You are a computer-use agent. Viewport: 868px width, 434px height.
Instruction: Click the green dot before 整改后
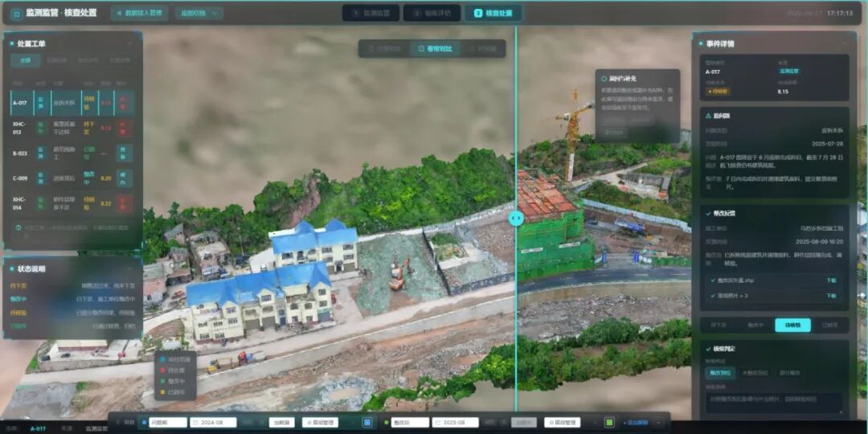(387, 423)
